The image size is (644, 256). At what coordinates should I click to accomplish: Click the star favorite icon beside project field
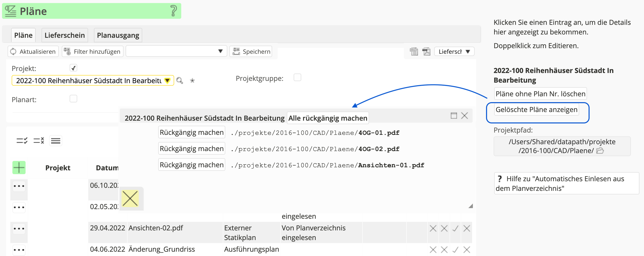[x=192, y=81]
